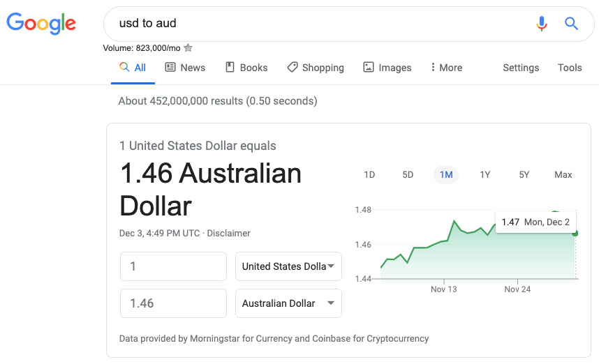Open the Shopping results tab
Screen dimensions: 599x364
point(316,68)
